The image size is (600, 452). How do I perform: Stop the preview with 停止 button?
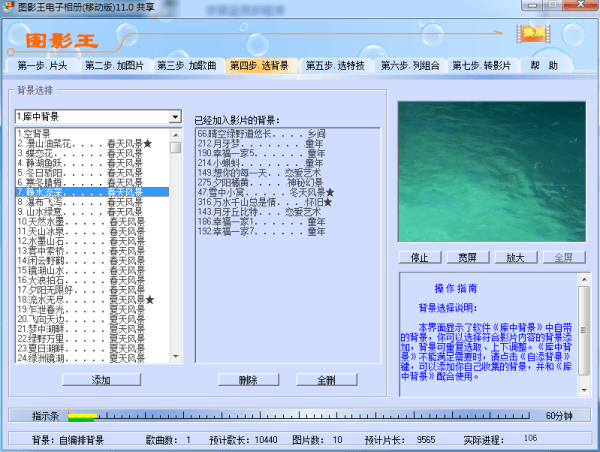pos(421,257)
